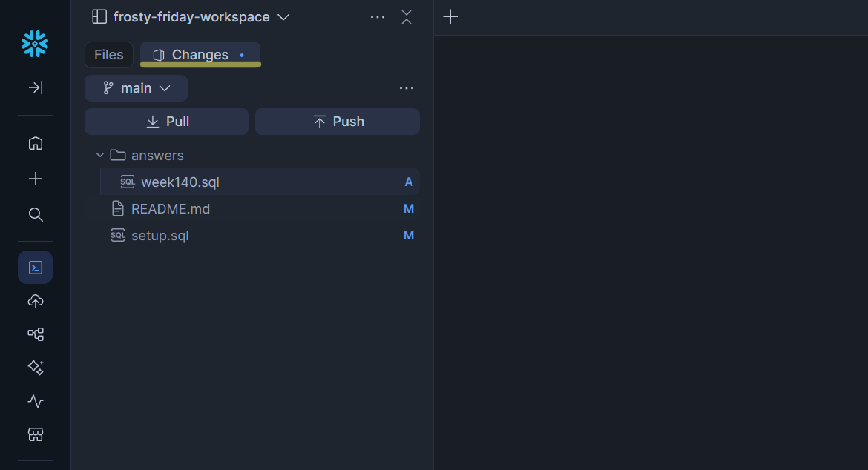Open the cloud upload data icon
868x470 pixels.
click(35, 300)
